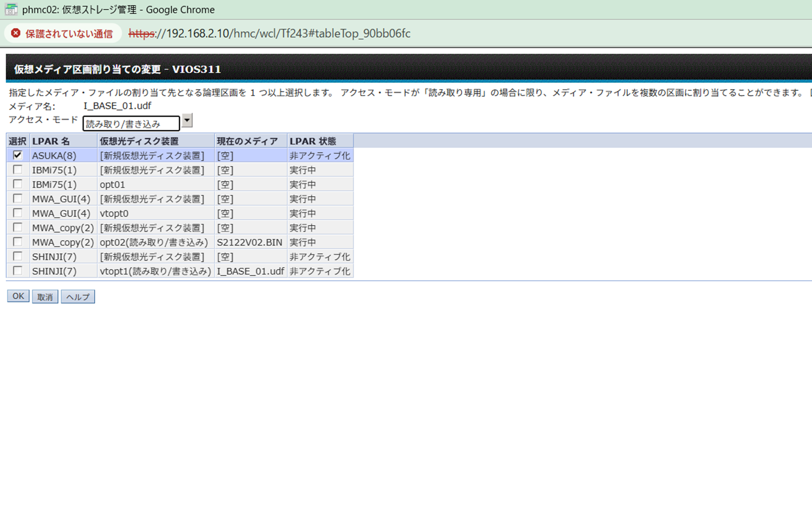Click the dialog title 仮想メディア区画割り当ての変更
The height and width of the screenshot is (517, 812).
[87, 69]
